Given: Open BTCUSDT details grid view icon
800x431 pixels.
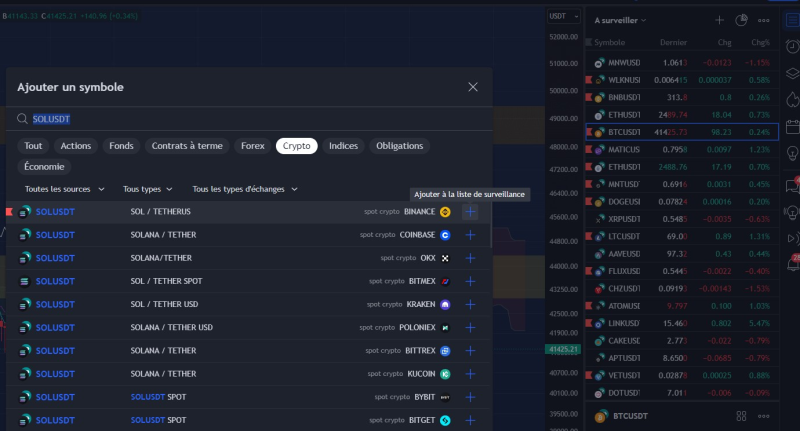Looking at the screenshot, I should pos(741,416).
